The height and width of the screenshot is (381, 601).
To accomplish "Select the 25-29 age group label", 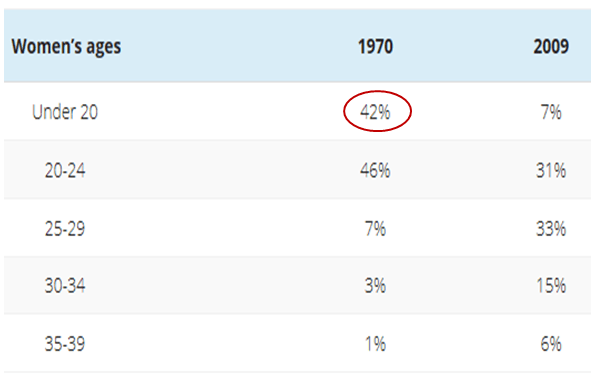I will click(x=65, y=228).
